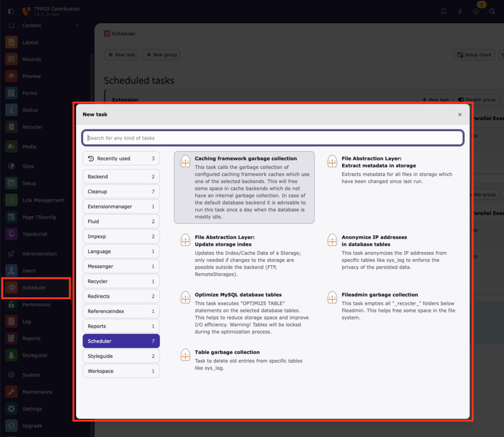Select the Language task category
504x437 pixels.
tap(121, 252)
